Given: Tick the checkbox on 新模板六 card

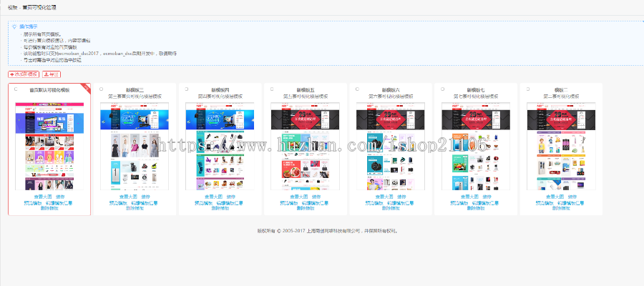Looking at the screenshot, I should coord(357,89).
